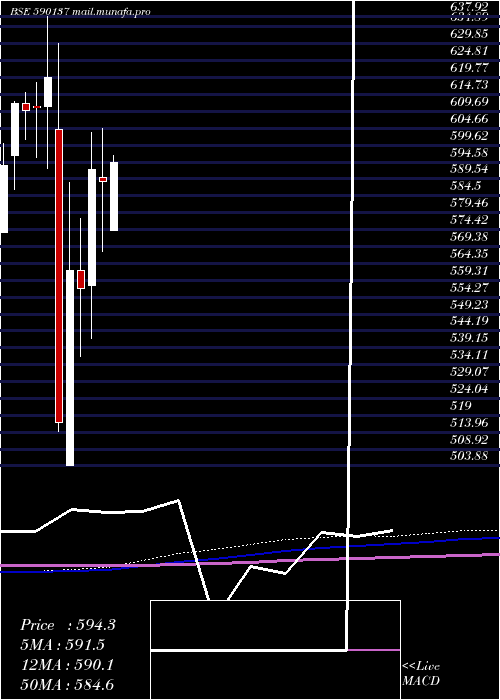The width and height of the screenshot is (500, 700).
Task: Click the 5MA : 591.5 readout
Action: [x=63, y=645]
